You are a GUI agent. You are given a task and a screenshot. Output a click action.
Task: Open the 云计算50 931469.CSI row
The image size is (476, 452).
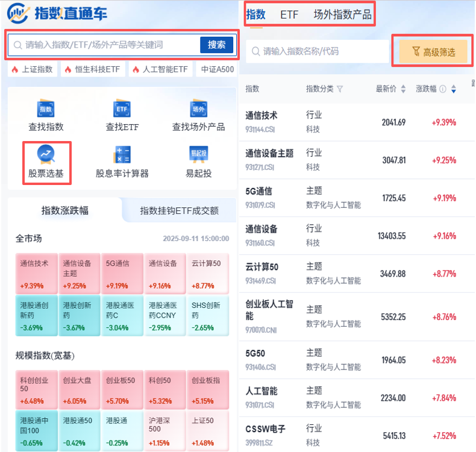click(357, 274)
